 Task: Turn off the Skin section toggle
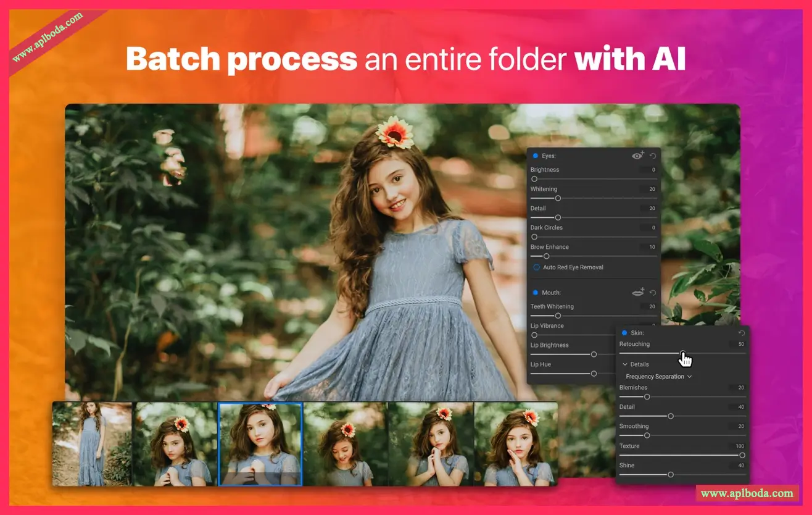(624, 333)
